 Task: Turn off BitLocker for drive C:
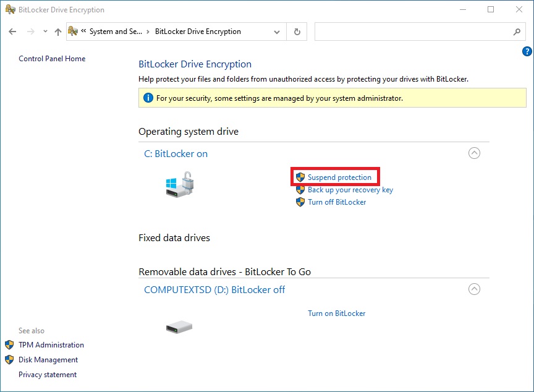[336, 202]
